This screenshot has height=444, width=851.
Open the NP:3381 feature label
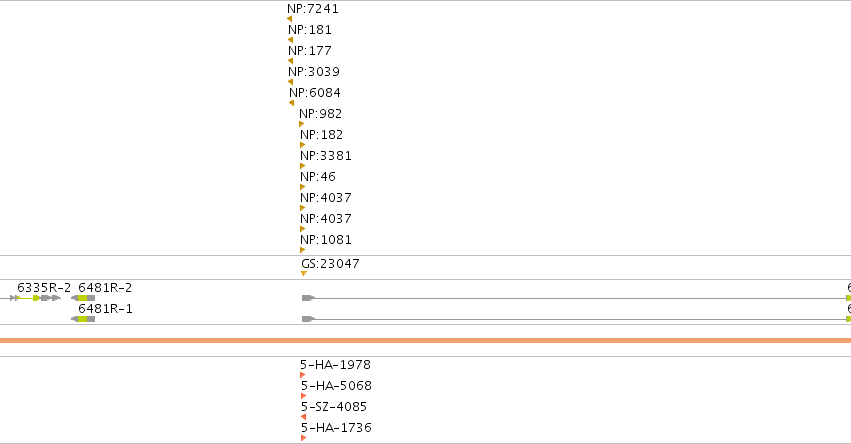(326, 156)
